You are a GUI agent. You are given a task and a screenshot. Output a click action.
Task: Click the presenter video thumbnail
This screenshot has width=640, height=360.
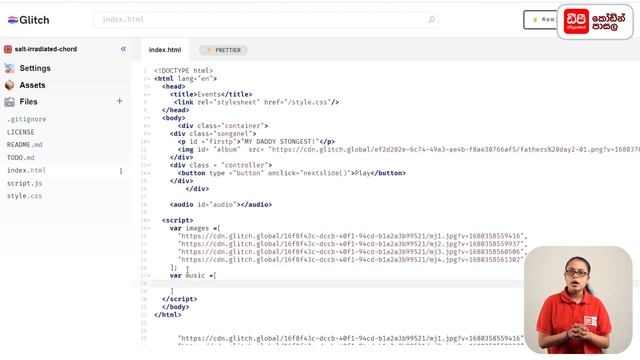[x=578, y=300]
